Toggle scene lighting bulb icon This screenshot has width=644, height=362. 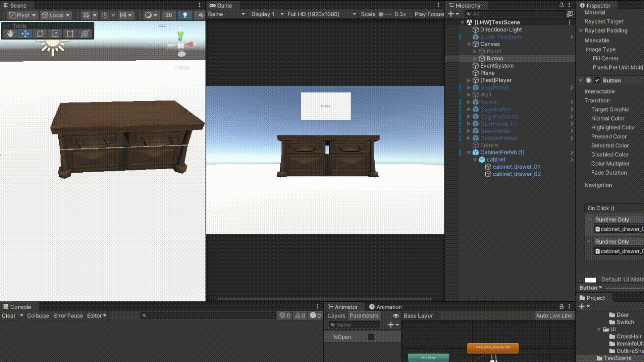pos(185,15)
